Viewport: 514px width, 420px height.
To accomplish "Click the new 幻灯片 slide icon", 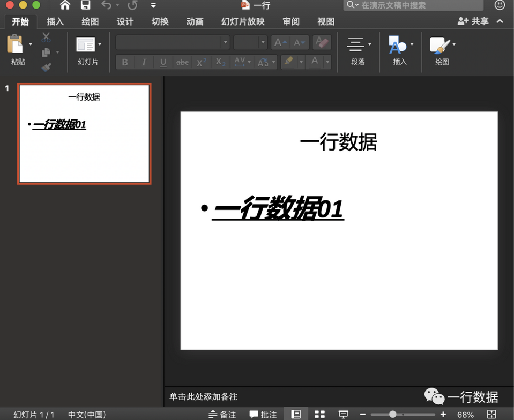I will (x=85, y=44).
